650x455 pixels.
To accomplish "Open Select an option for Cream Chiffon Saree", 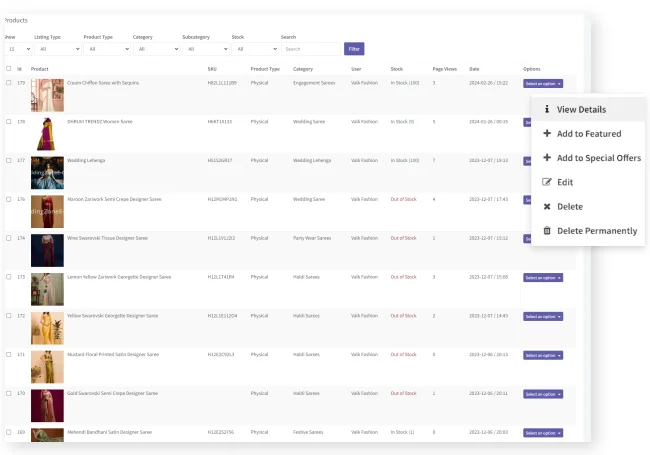I will 543,84.
